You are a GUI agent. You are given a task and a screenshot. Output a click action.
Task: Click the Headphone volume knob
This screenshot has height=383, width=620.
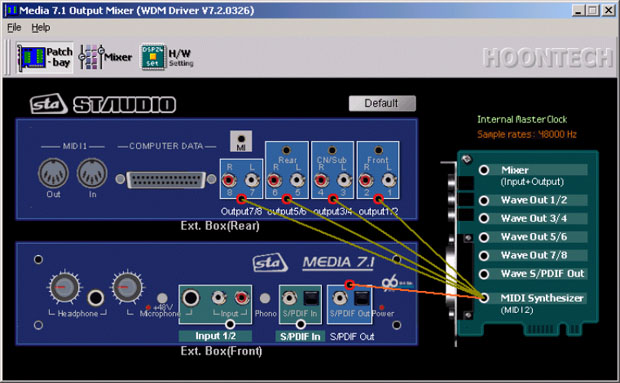coord(64,287)
